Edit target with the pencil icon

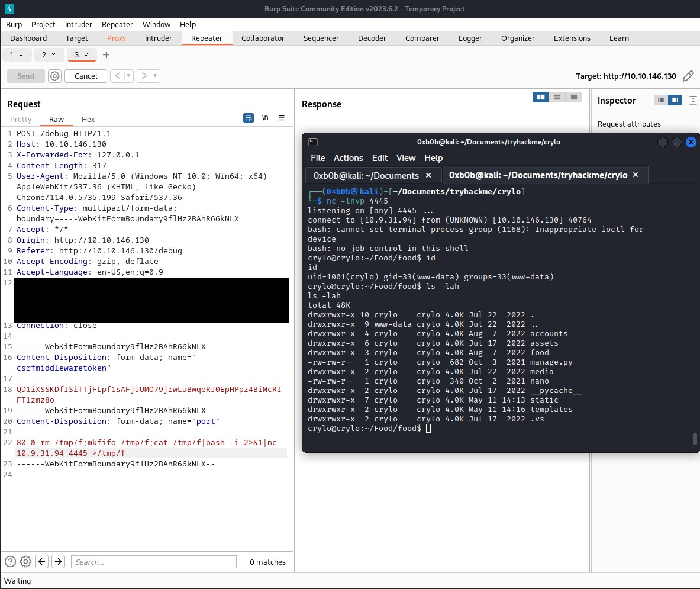[688, 76]
